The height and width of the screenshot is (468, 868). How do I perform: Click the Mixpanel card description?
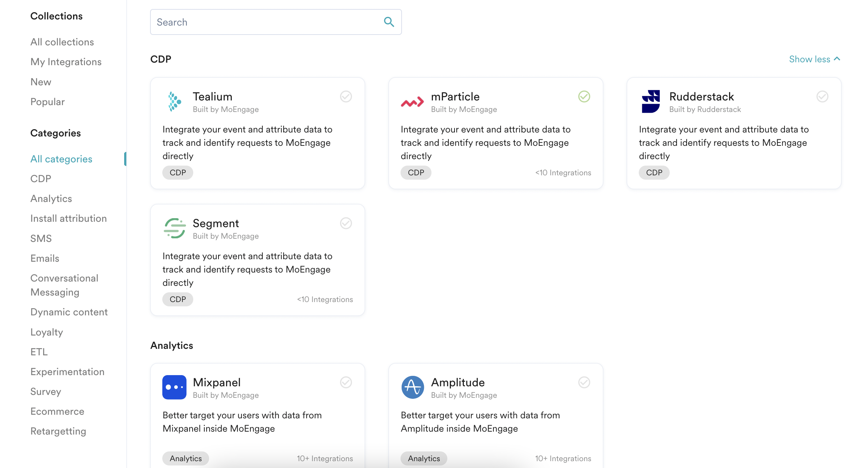point(242,422)
